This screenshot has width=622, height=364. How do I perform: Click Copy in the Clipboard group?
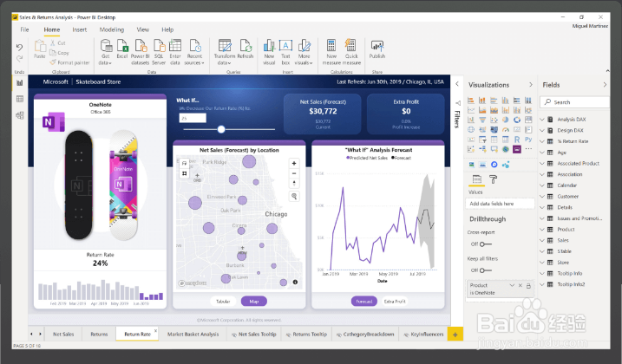pyautogui.click(x=60, y=53)
